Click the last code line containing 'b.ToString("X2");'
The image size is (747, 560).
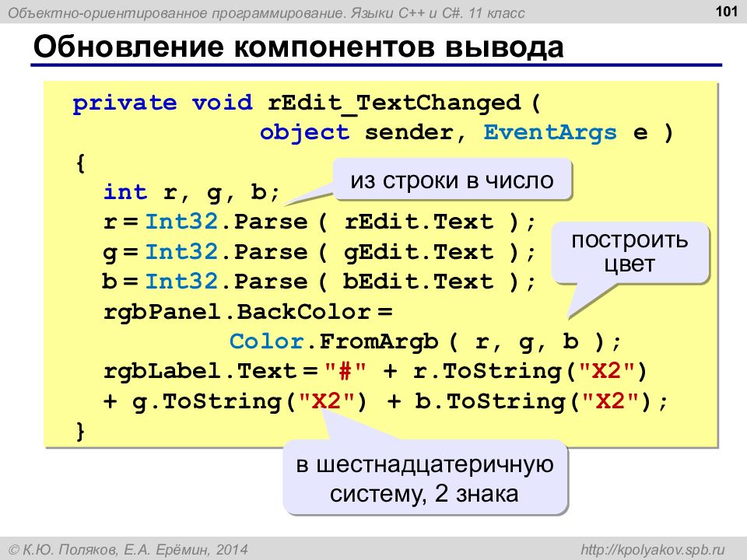click(x=385, y=401)
